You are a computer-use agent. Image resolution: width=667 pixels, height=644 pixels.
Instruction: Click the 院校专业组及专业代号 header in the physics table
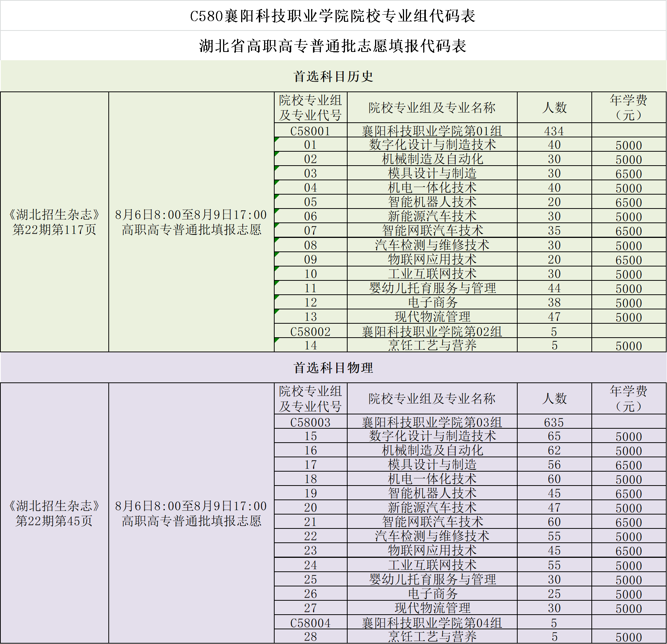point(310,399)
